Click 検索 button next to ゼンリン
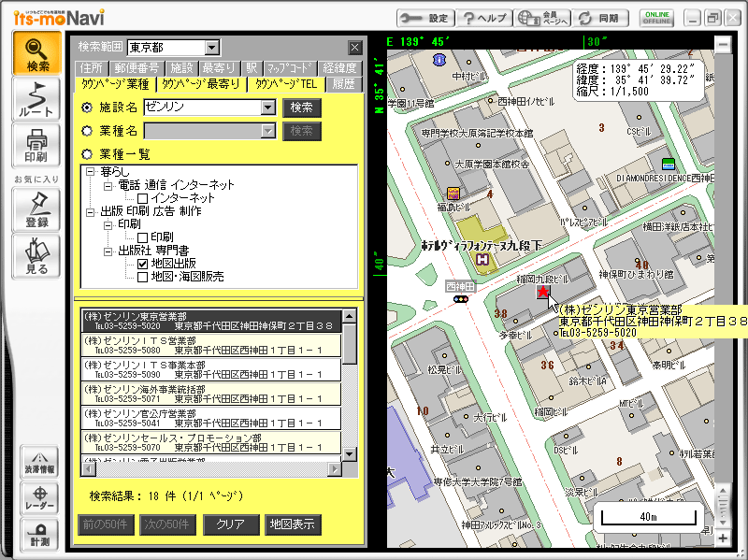The width and height of the screenshot is (748, 560). [x=301, y=108]
